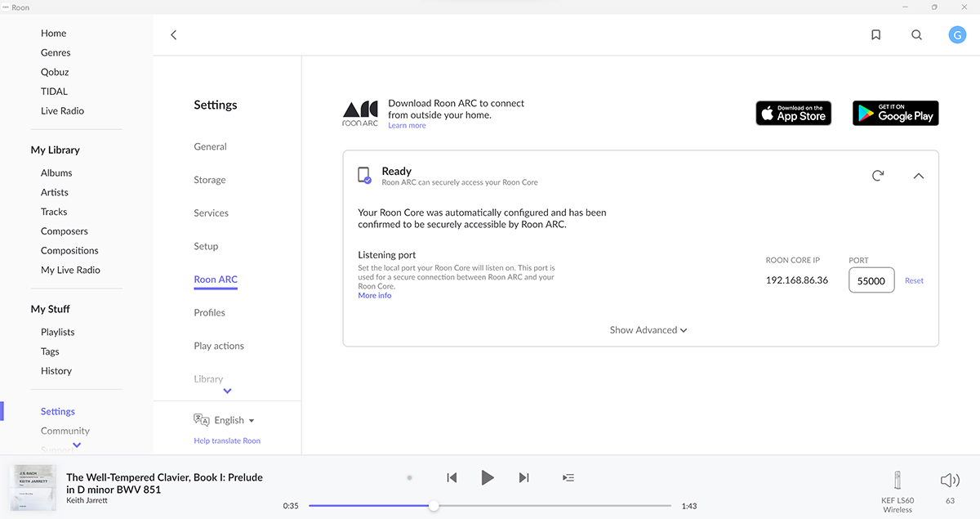
Task: Open Qobuz in the sidebar
Action: point(55,72)
